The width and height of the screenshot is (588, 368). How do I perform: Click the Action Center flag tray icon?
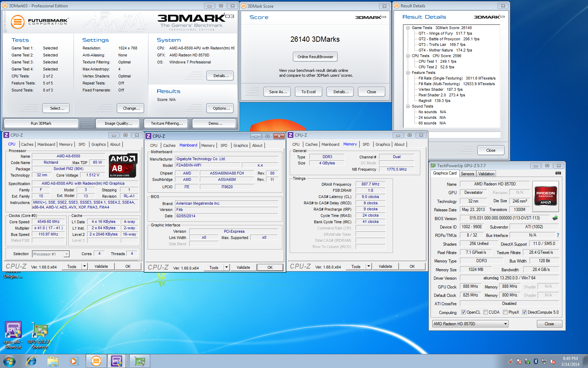(519, 361)
